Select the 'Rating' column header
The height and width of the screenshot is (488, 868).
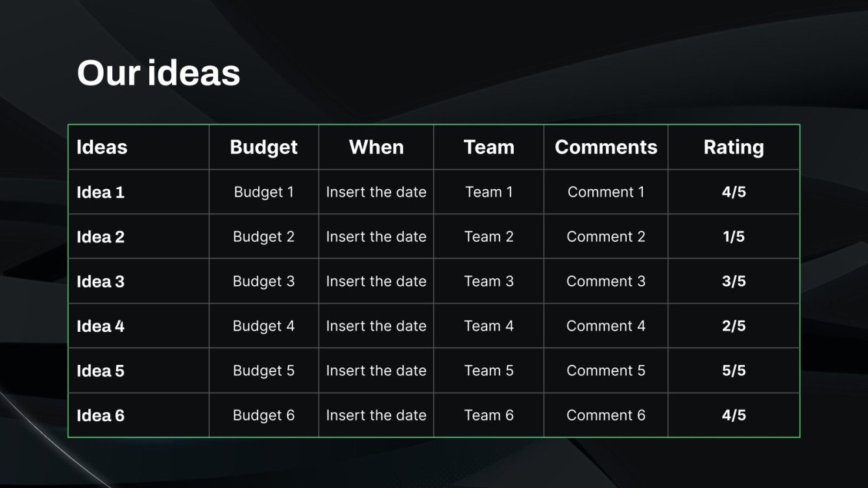coord(734,147)
